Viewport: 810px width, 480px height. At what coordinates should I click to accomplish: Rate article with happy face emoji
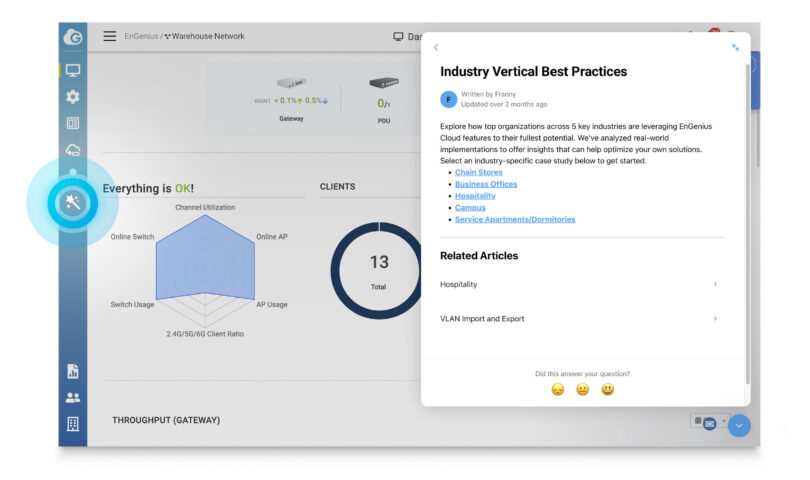point(608,390)
